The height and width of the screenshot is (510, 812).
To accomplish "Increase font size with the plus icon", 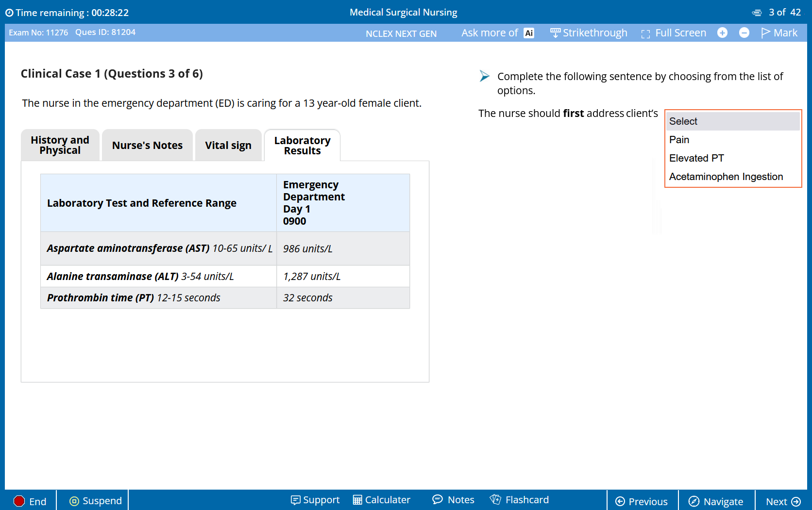I will coord(722,33).
